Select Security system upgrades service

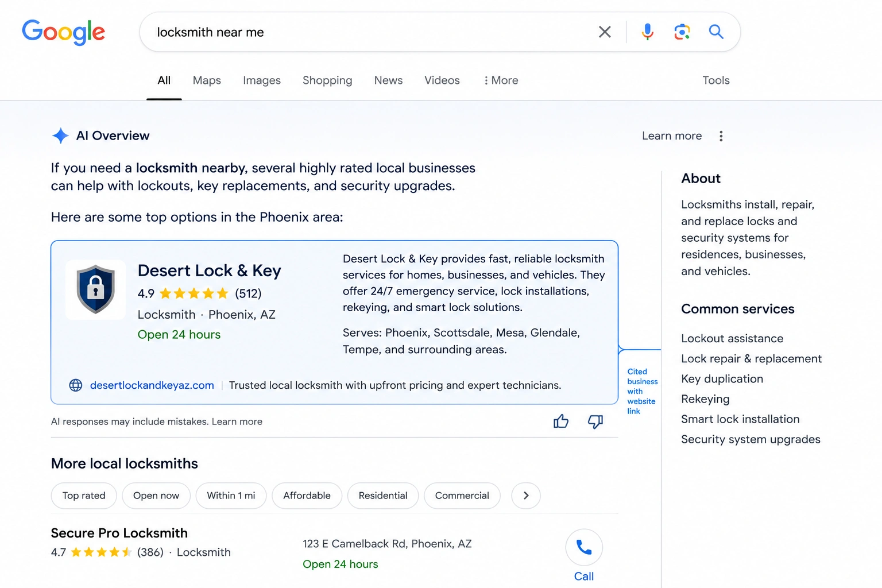[x=751, y=439]
